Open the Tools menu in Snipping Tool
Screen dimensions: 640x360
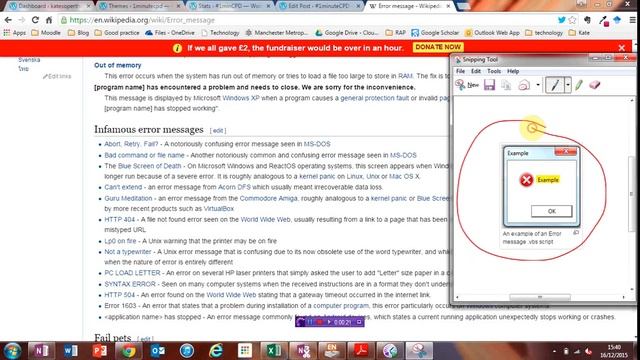click(494, 71)
